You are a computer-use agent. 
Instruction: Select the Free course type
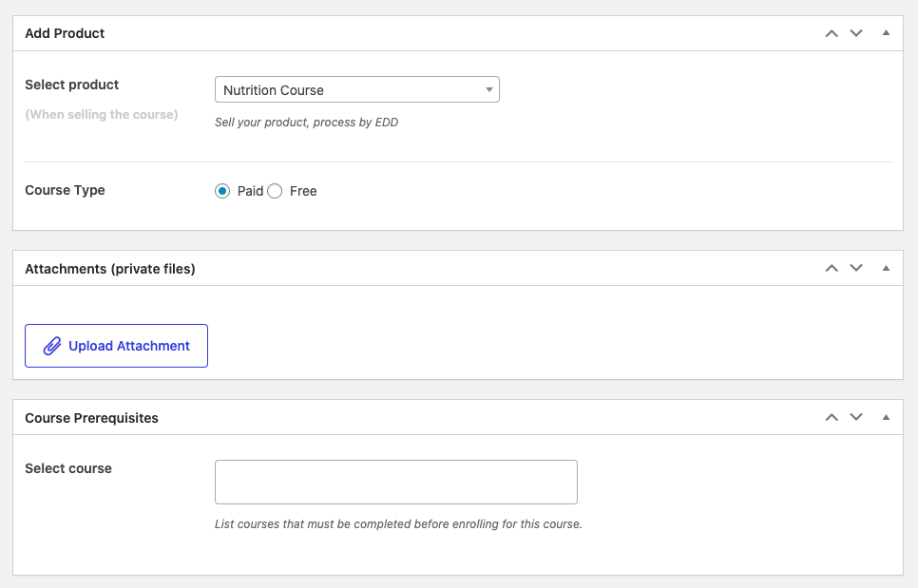[x=275, y=191]
